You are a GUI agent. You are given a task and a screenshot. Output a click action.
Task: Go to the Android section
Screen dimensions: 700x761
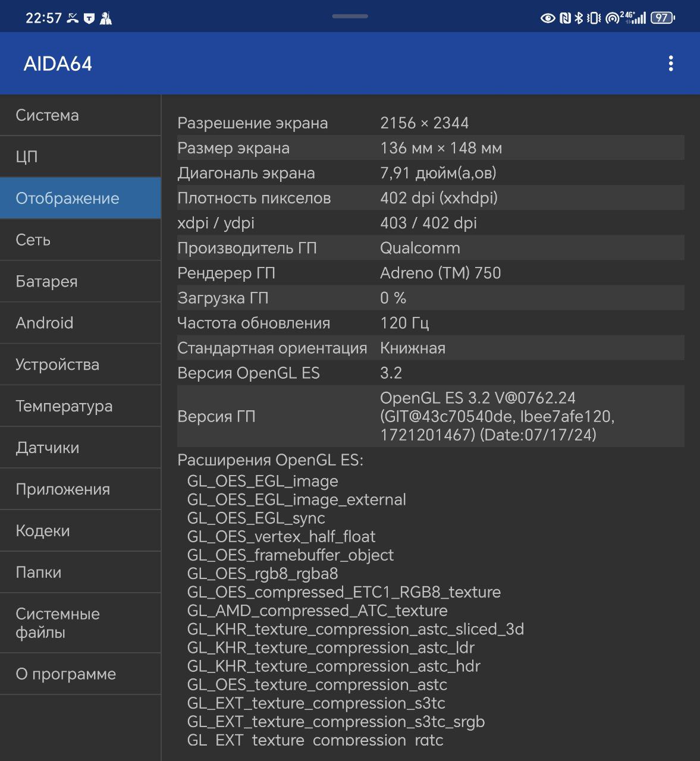[x=80, y=323]
